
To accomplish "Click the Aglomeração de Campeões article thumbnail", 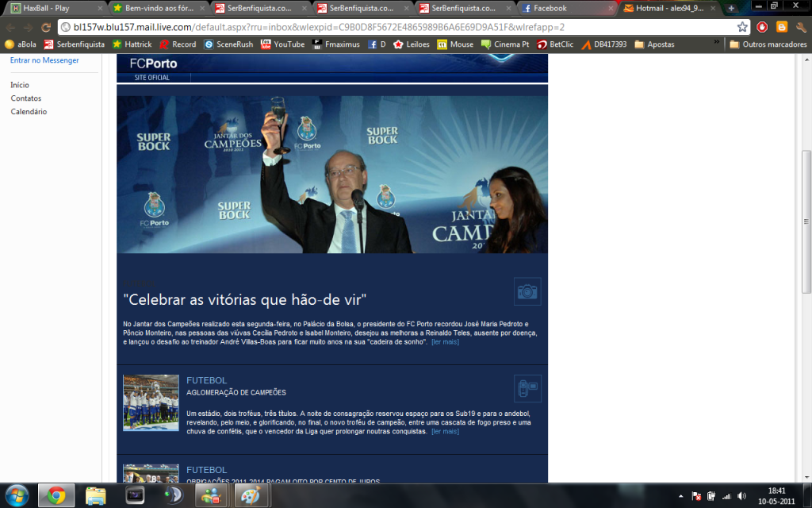I will tap(151, 402).
